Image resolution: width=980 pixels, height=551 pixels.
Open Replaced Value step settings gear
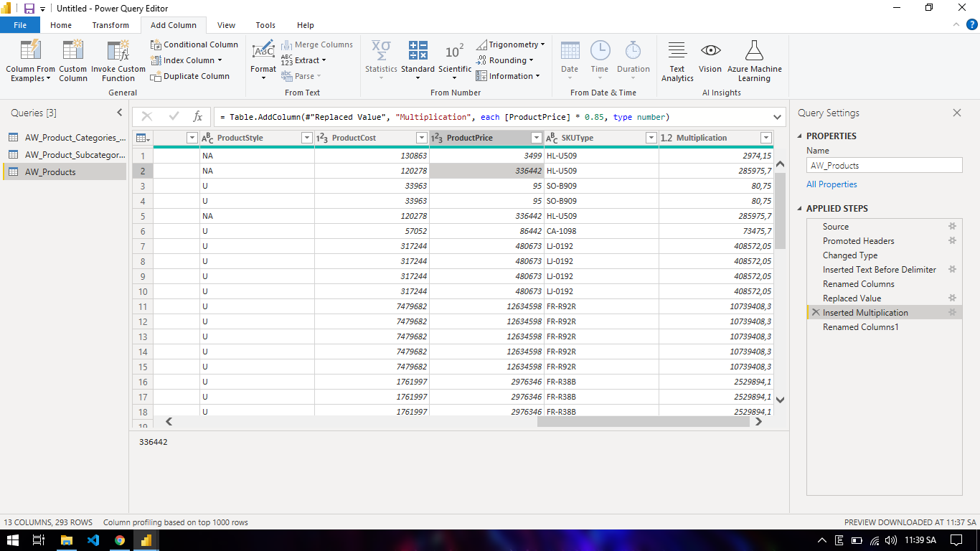(952, 298)
